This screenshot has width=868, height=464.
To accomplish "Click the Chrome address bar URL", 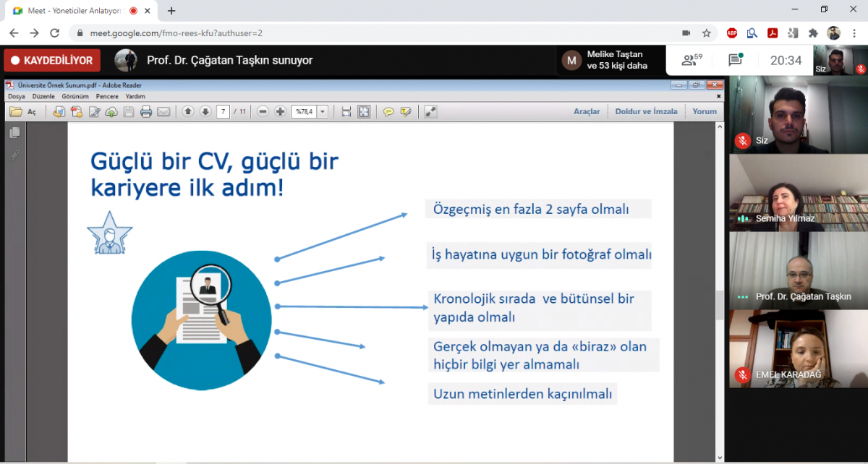I will coord(176,33).
